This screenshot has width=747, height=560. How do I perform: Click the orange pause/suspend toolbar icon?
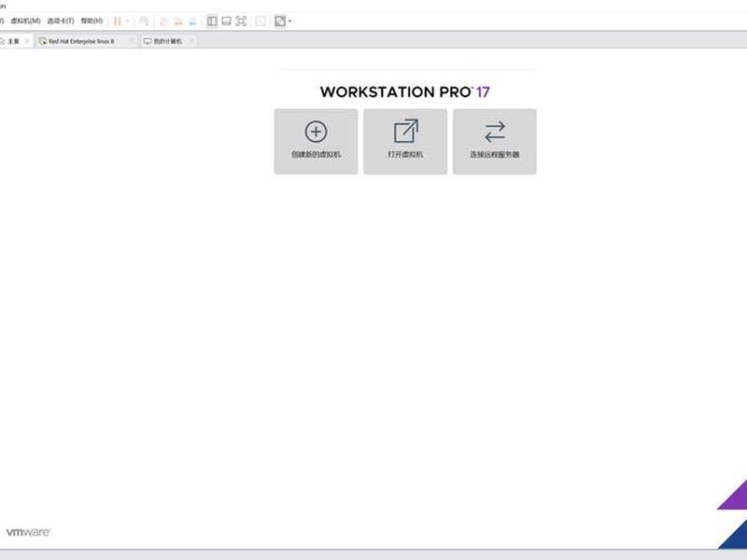click(x=118, y=21)
